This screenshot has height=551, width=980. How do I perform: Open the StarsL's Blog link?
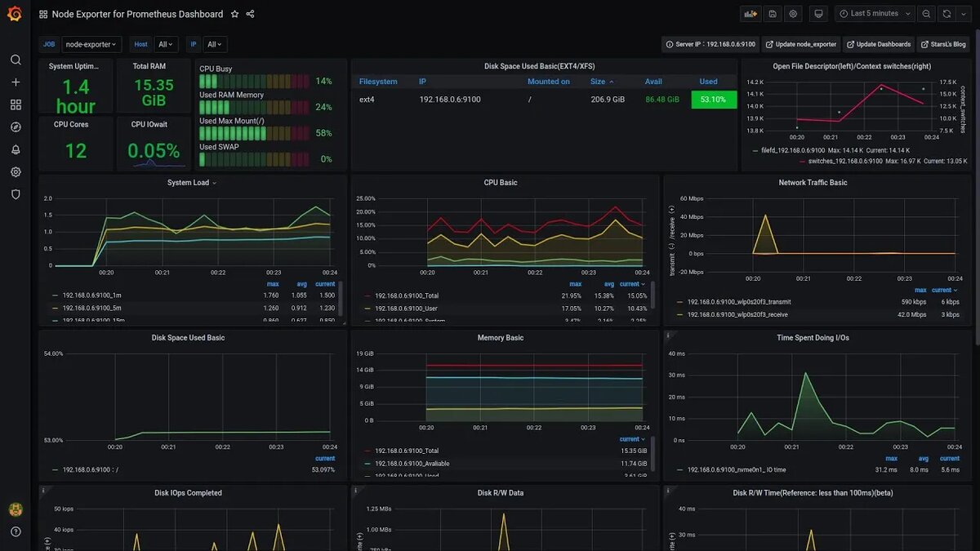coord(943,45)
